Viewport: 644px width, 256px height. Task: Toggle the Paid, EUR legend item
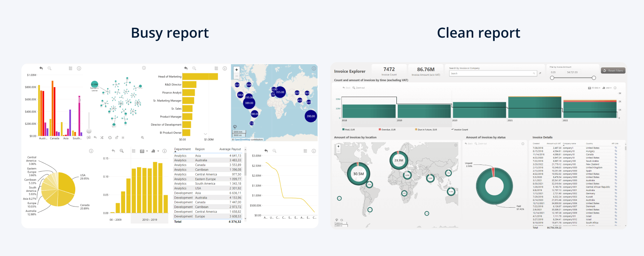(x=349, y=130)
